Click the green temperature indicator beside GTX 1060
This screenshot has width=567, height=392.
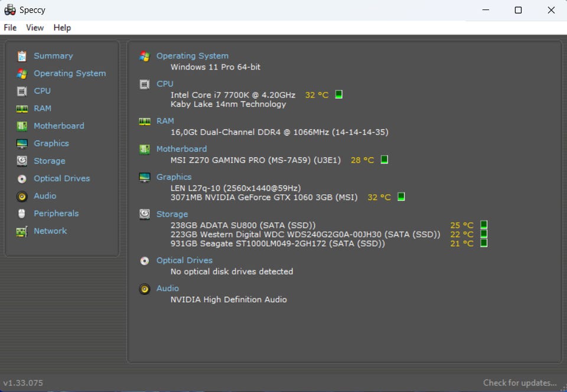[401, 197]
